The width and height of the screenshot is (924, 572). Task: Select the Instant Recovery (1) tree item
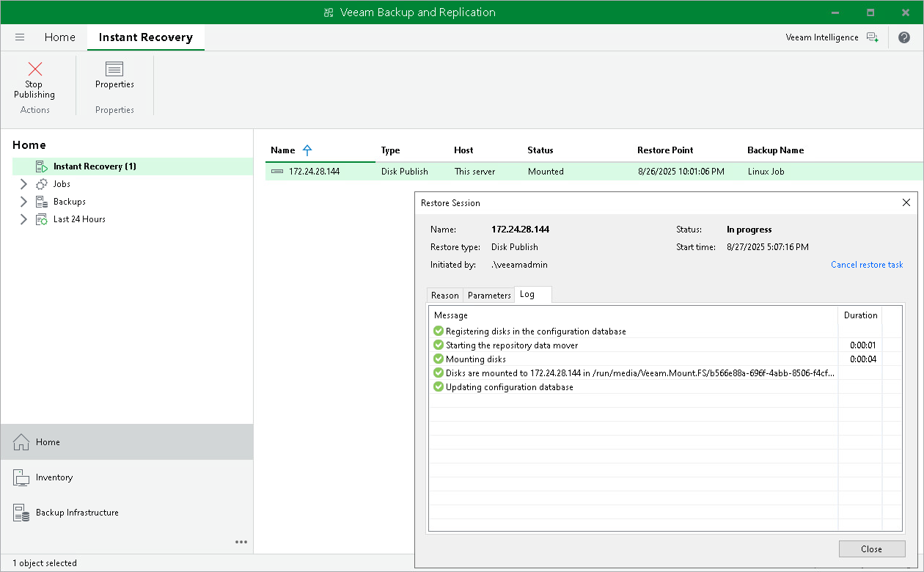(x=95, y=166)
